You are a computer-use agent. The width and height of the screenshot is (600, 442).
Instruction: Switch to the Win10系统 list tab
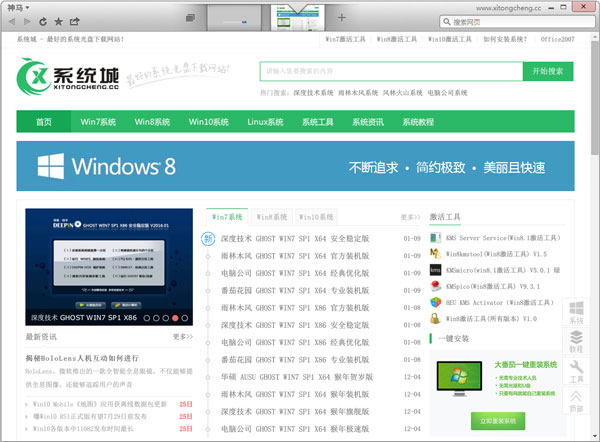pyautogui.click(x=316, y=217)
